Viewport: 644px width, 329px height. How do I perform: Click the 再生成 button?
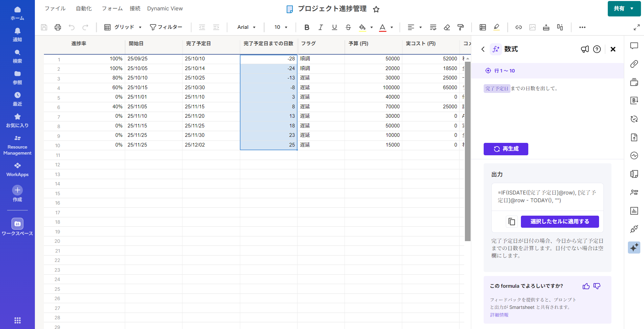point(505,149)
